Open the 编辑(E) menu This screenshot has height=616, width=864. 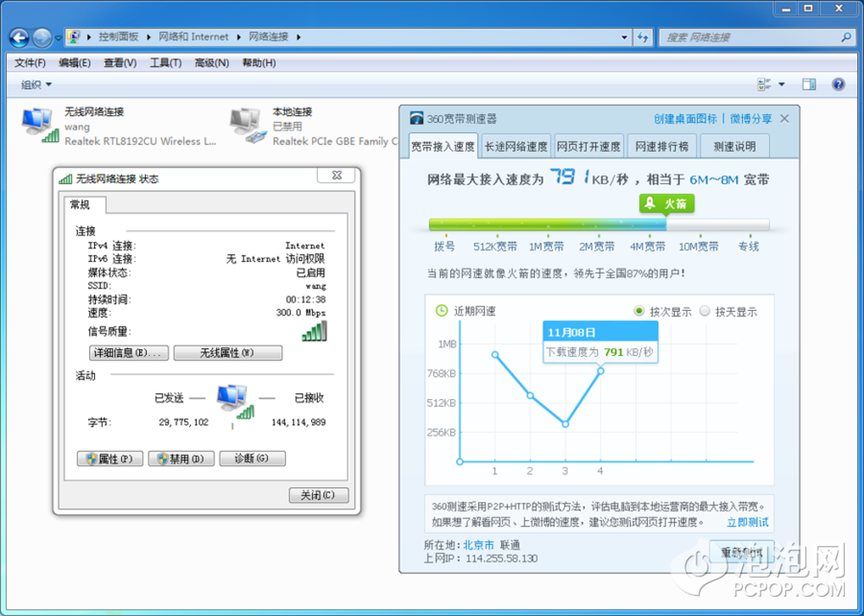(74, 63)
